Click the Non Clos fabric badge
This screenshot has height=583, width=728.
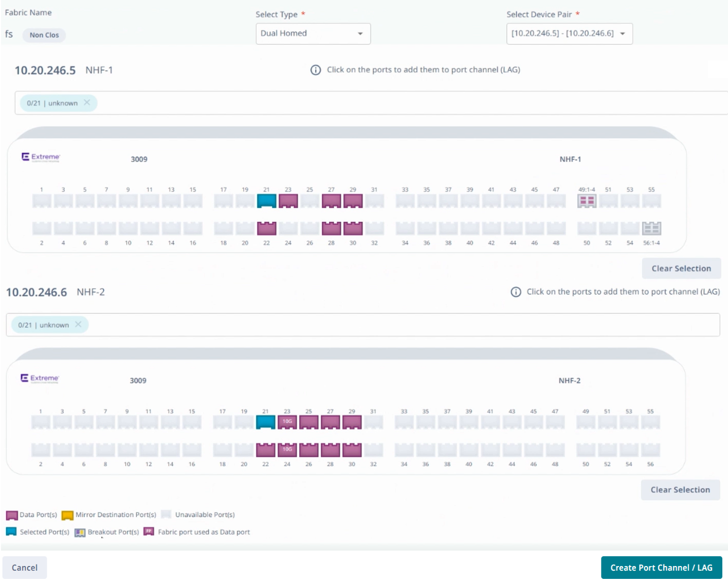point(44,35)
